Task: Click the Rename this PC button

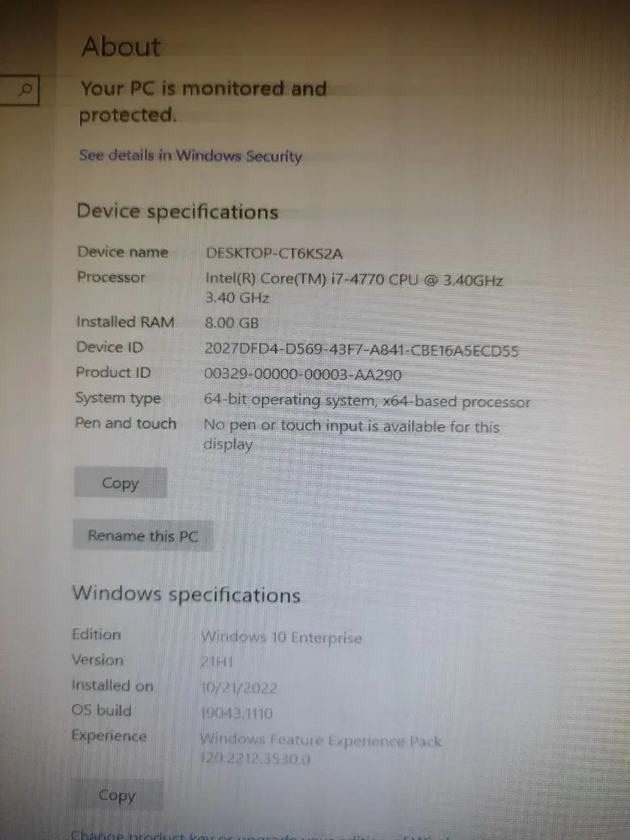Action: 143,535
